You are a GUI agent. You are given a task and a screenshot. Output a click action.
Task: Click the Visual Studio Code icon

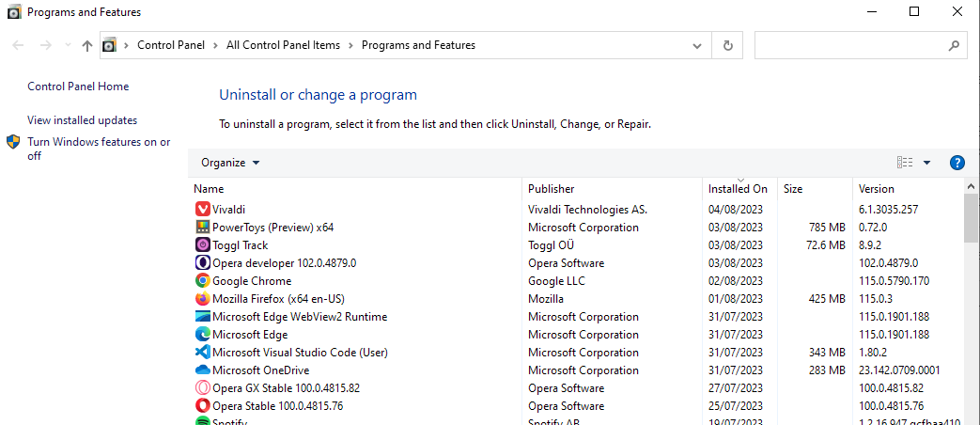(x=203, y=353)
